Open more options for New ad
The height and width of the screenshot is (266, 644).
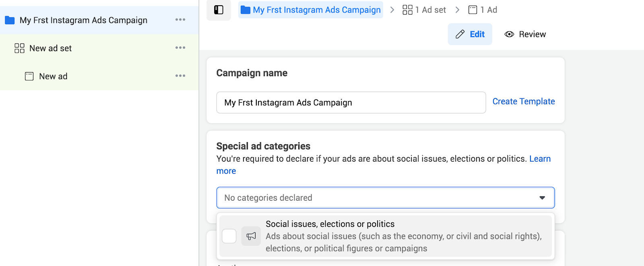click(x=180, y=76)
